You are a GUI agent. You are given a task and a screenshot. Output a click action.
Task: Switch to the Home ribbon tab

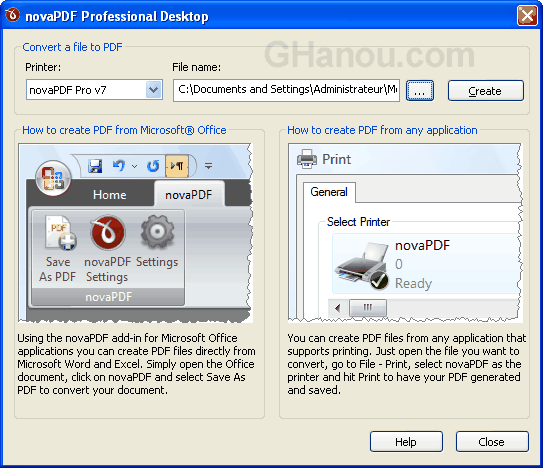click(109, 194)
